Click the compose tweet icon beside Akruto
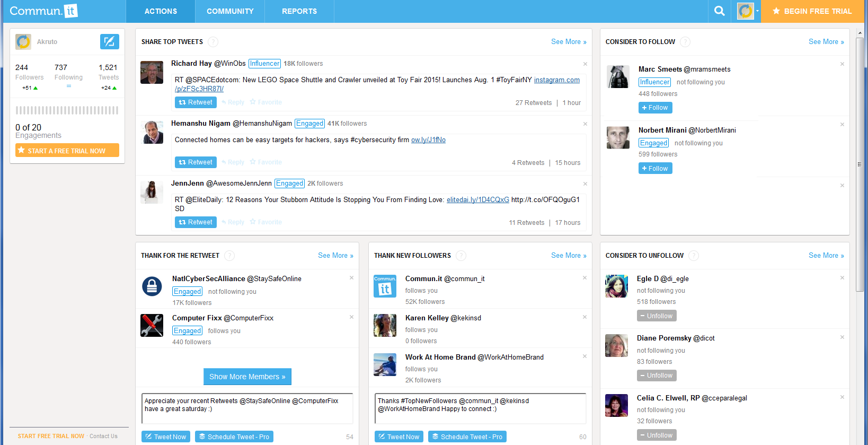 [x=110, y=41]
